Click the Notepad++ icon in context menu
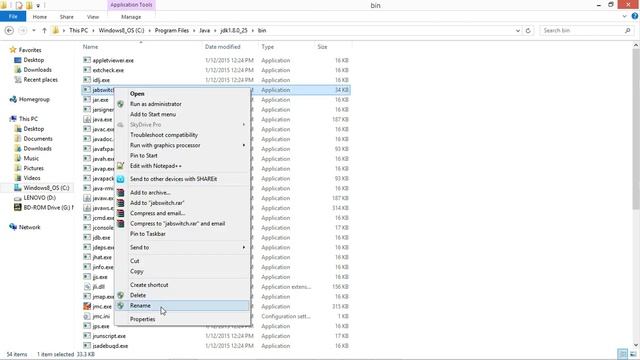 (x=120, y=166)
